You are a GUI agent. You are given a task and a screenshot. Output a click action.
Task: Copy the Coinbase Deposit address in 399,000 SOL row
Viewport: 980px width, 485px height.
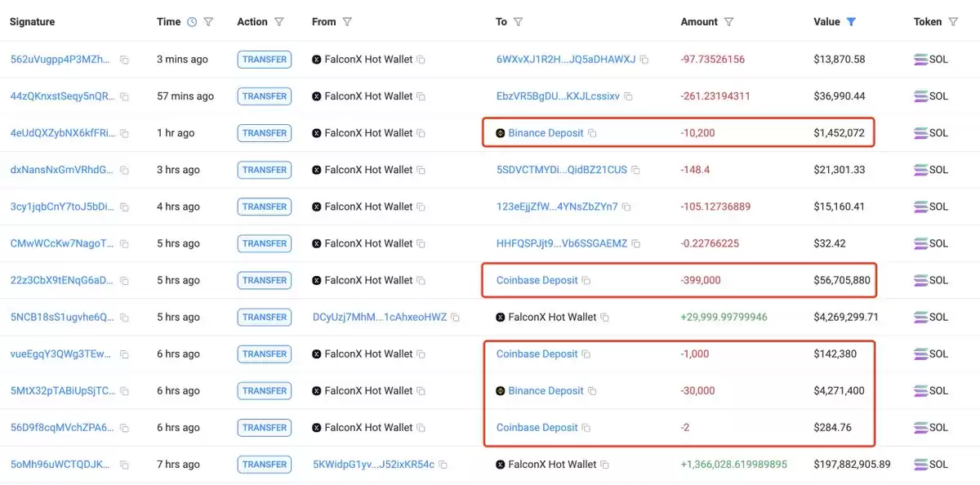(586, 280)
